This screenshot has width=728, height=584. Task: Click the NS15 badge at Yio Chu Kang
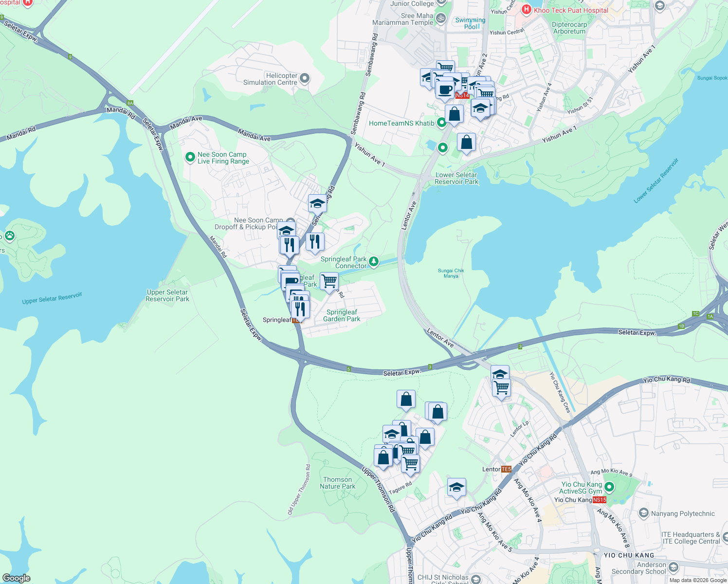600,499
